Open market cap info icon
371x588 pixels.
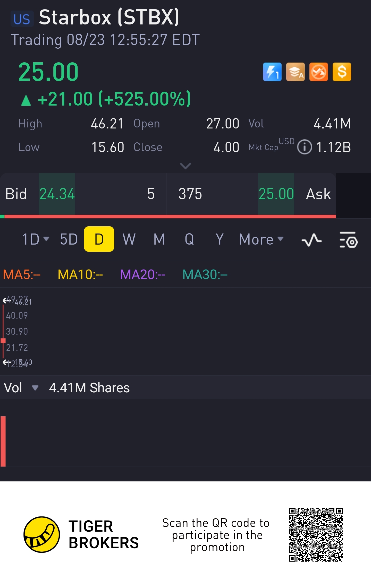304,147
